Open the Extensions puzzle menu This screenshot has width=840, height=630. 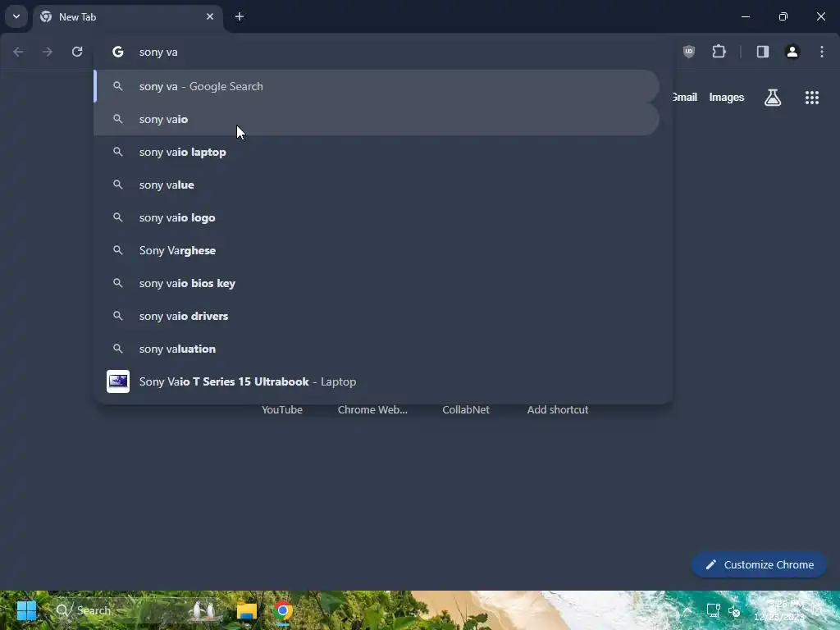point(719,52)
